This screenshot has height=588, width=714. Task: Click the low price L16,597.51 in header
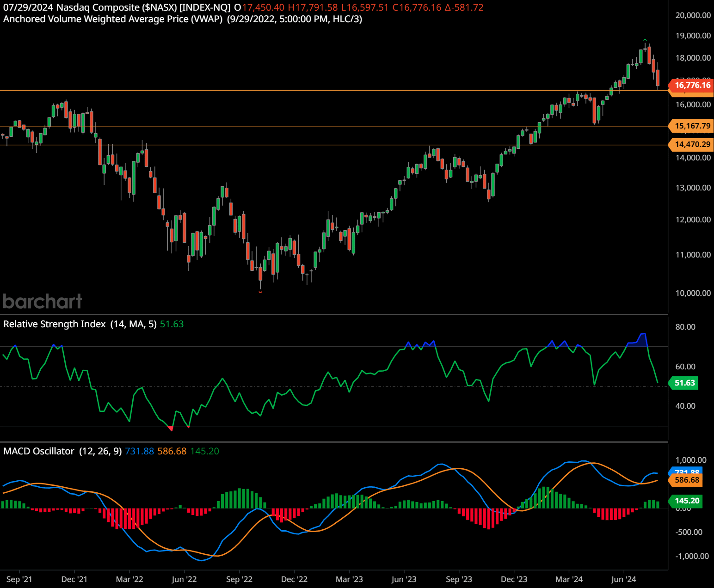click(365, 7)
